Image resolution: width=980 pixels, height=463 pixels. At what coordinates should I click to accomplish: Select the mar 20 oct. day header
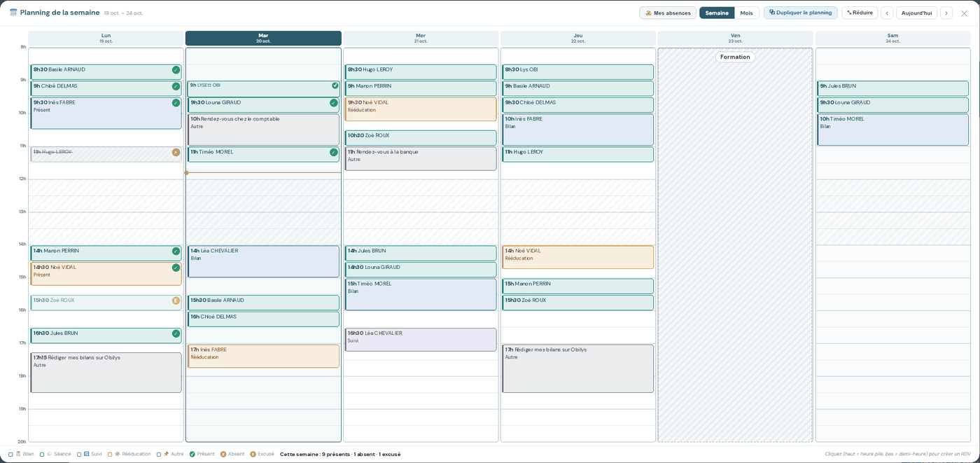263,38
